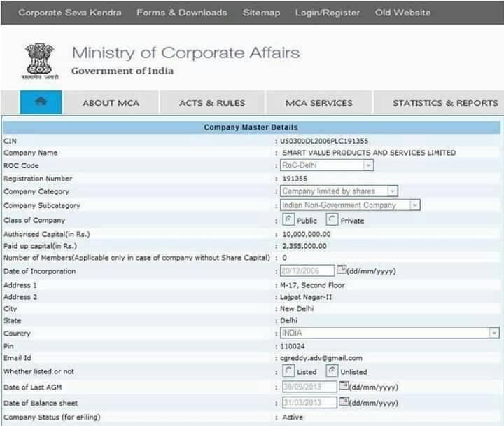Click the Class of Company label
This screenshot has width=504, height=426.
click(34, 220)
